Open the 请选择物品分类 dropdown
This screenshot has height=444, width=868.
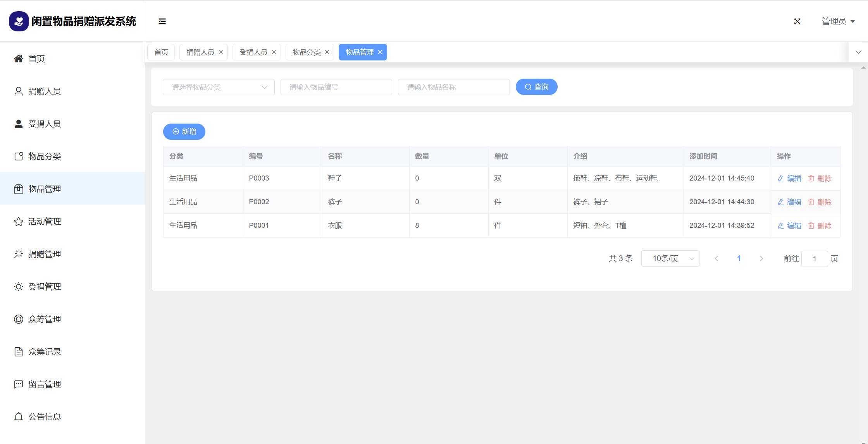(x=219, y=87)
